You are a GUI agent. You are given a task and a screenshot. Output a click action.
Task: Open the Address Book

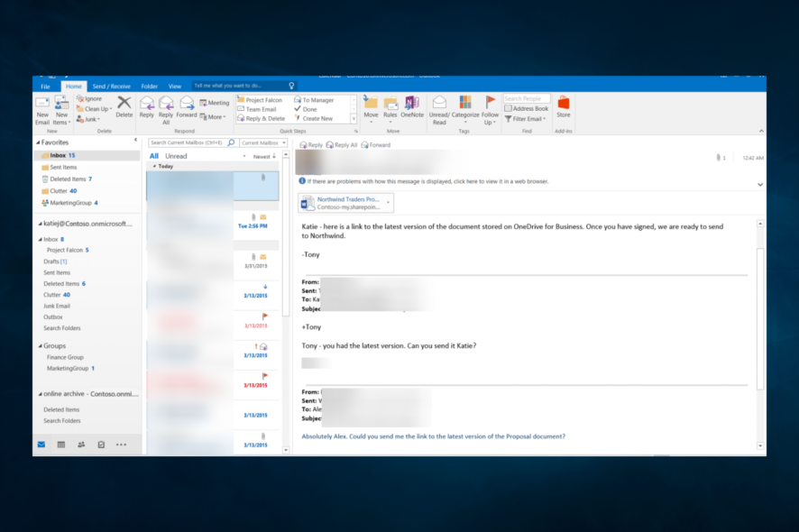coord(527,108)
